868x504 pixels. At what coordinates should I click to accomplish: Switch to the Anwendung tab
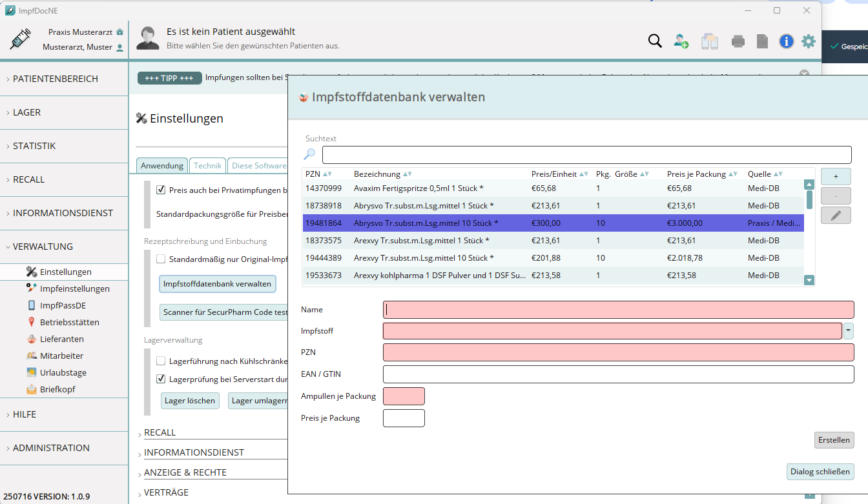click(162, 166)
